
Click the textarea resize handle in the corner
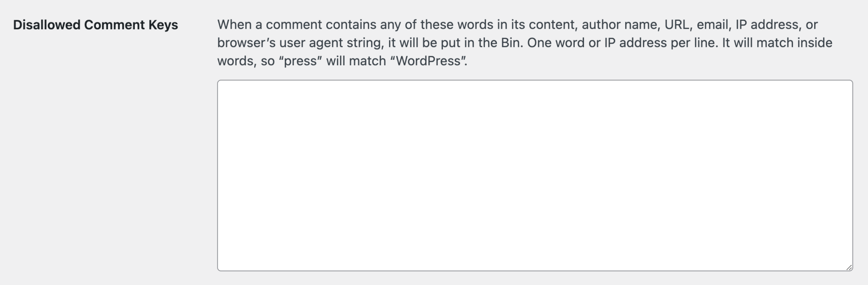(x=849, y=267)
